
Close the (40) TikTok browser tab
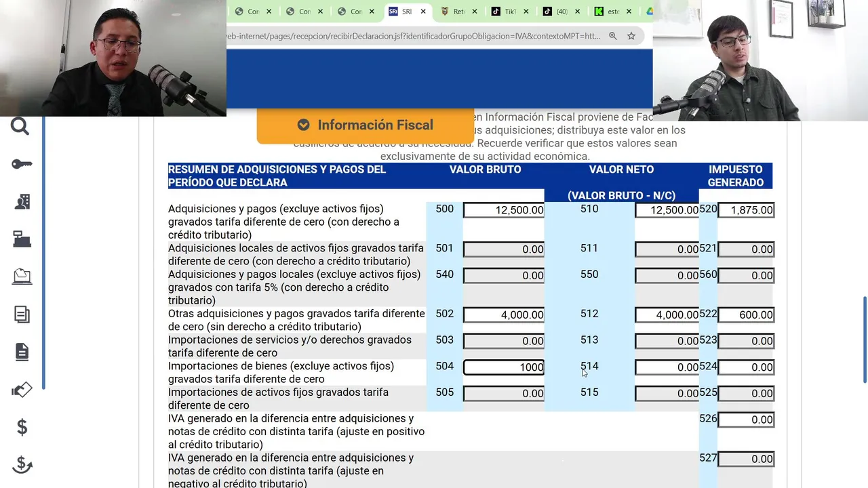(x=578, y=12)
